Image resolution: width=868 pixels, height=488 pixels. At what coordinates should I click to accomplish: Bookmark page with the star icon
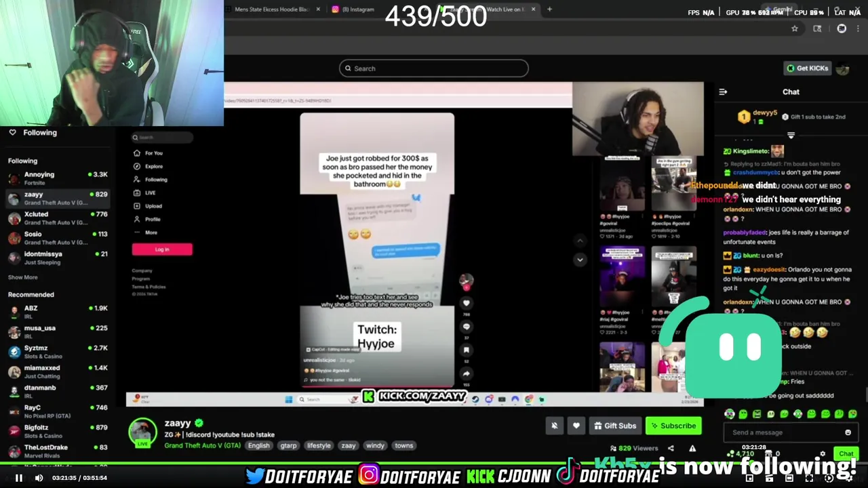click(794, 28)
